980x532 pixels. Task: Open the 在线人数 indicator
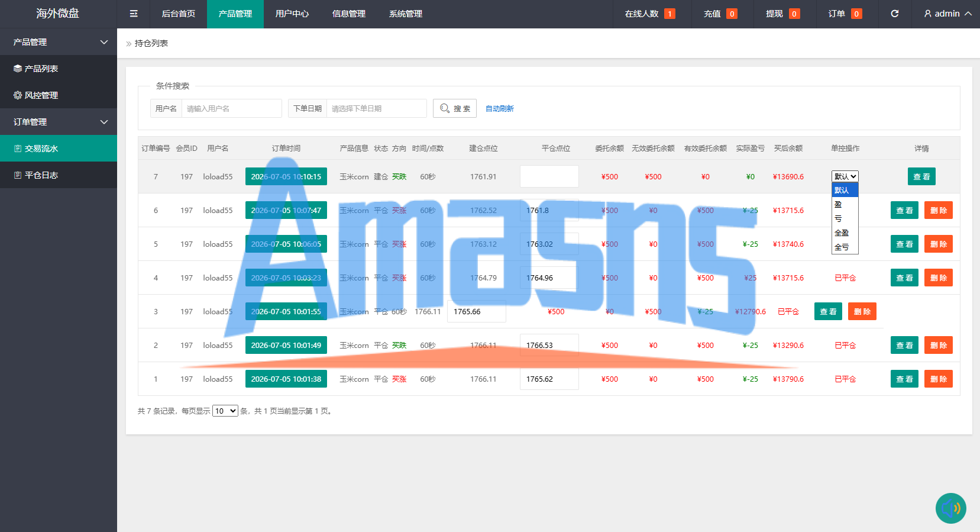click(x=650, y=14)
